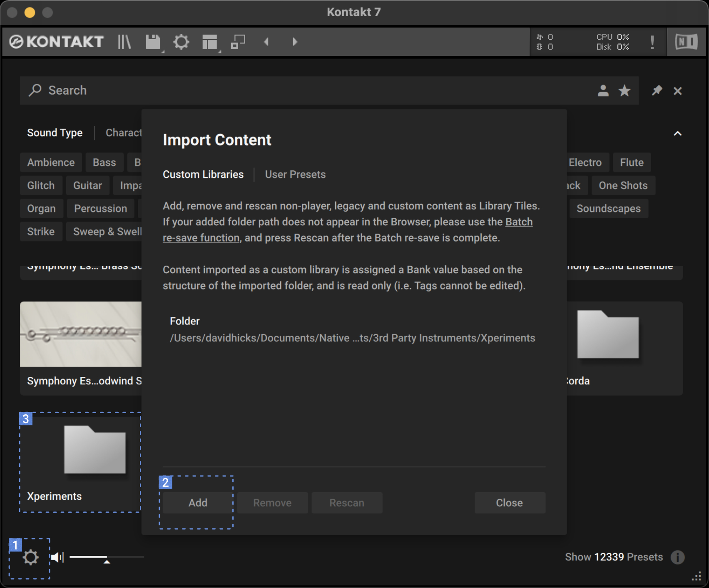Pin the browser with pushpin icon
Viewport: 709px width, 588px height.
657,90
